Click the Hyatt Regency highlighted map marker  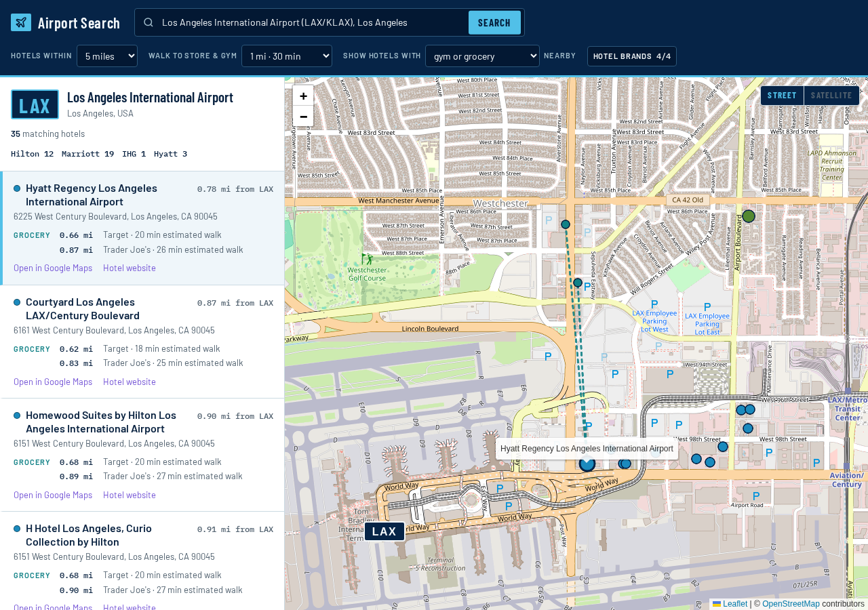[x=587, y=464]
